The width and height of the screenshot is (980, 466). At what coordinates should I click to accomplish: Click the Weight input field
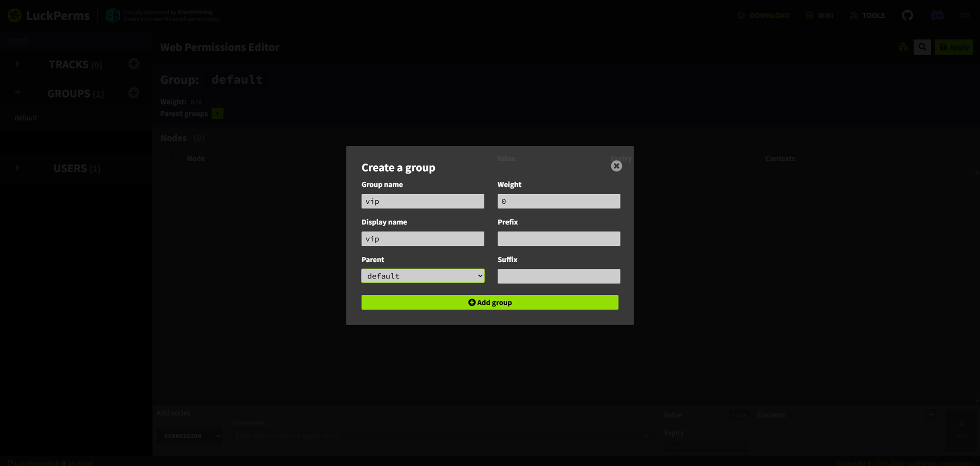(x=559, y=201)
